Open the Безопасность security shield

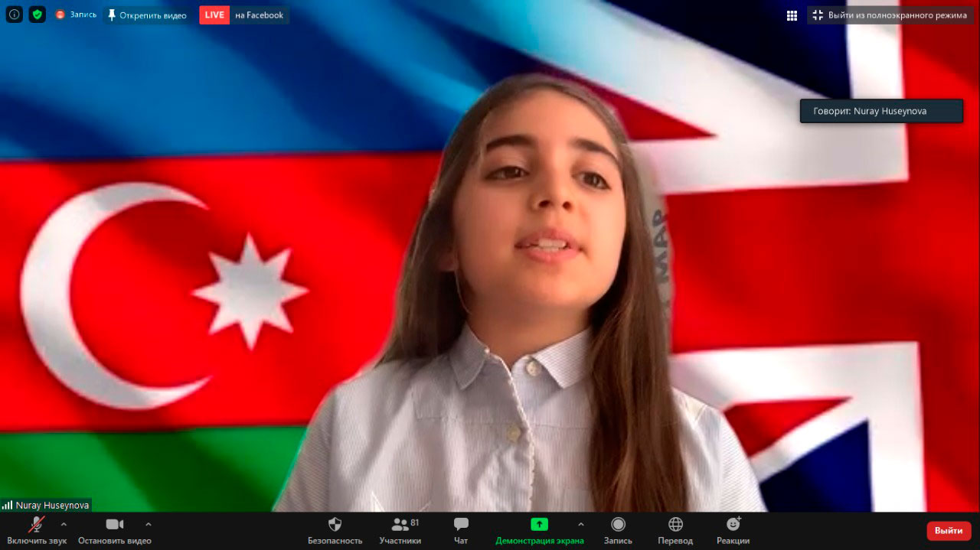[x=335, y=530]
